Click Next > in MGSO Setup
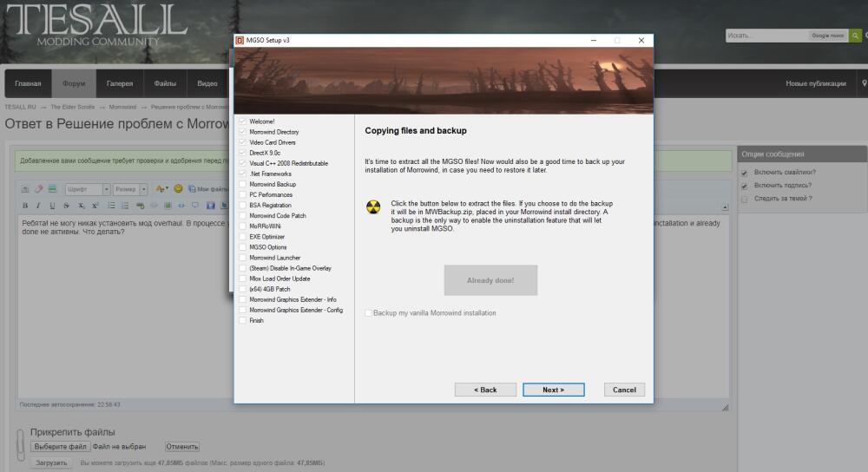The height and width of the screenshot is (472, 868). click(x=554, y=390)
